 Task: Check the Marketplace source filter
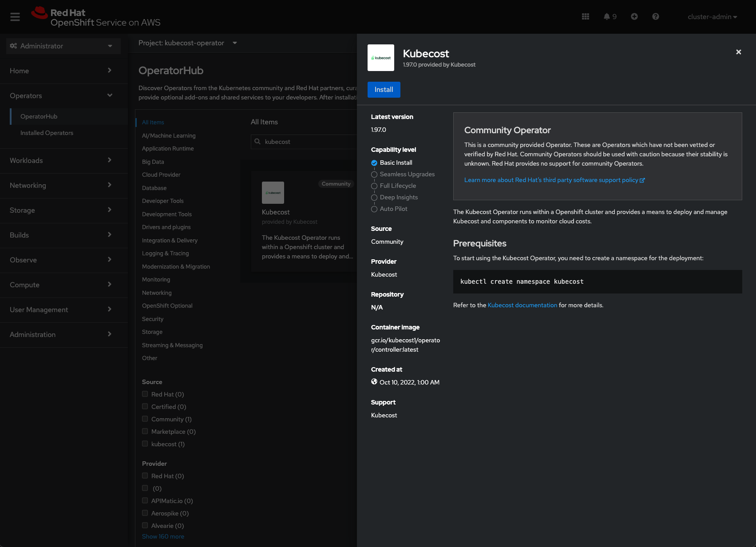click(x=145, y=431)
